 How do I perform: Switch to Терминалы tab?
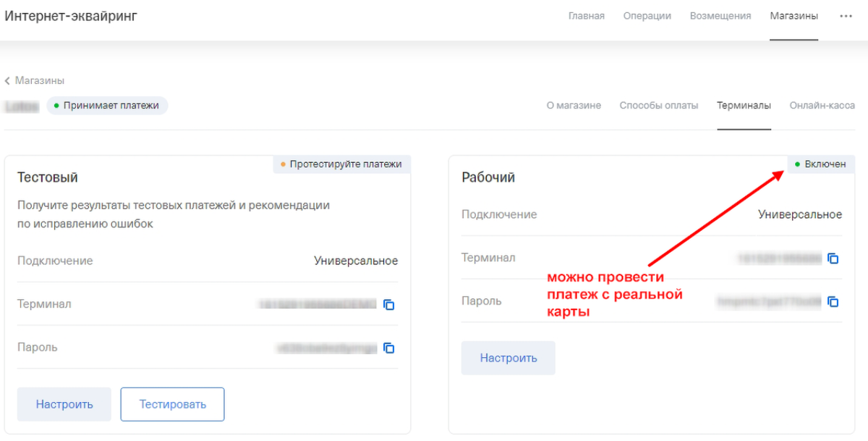tap(744, 106)
